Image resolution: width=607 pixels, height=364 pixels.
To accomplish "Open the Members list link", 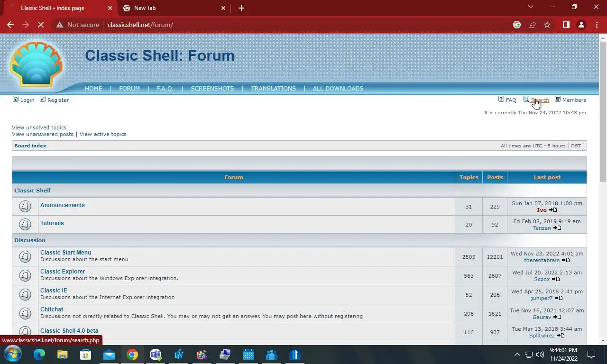I will (x=570, y=100).
